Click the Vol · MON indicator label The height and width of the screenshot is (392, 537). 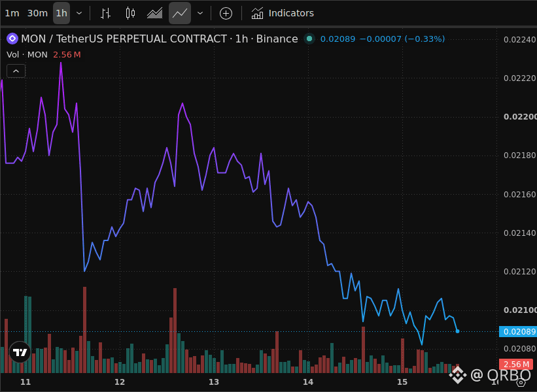pos(27,55)
